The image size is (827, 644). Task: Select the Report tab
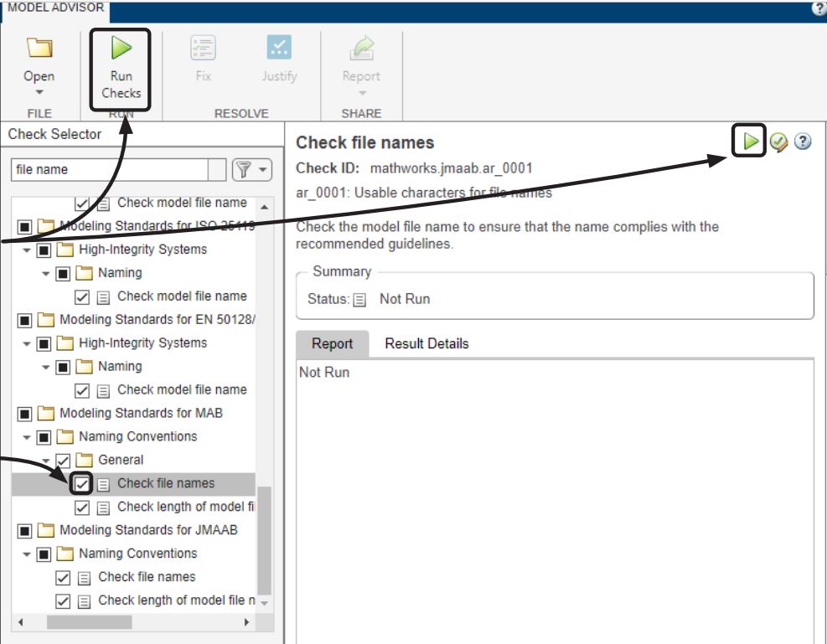point(332,343)
